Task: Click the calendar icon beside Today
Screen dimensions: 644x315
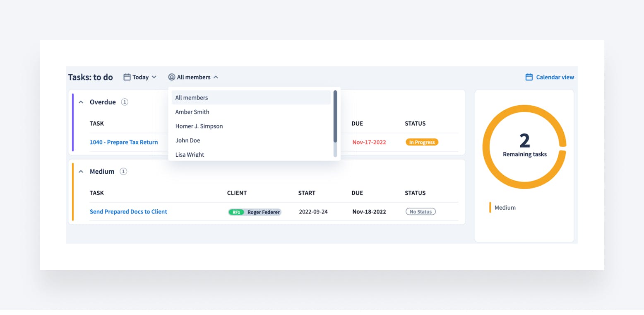Action: pyautogui.click(x=127, y=77)
